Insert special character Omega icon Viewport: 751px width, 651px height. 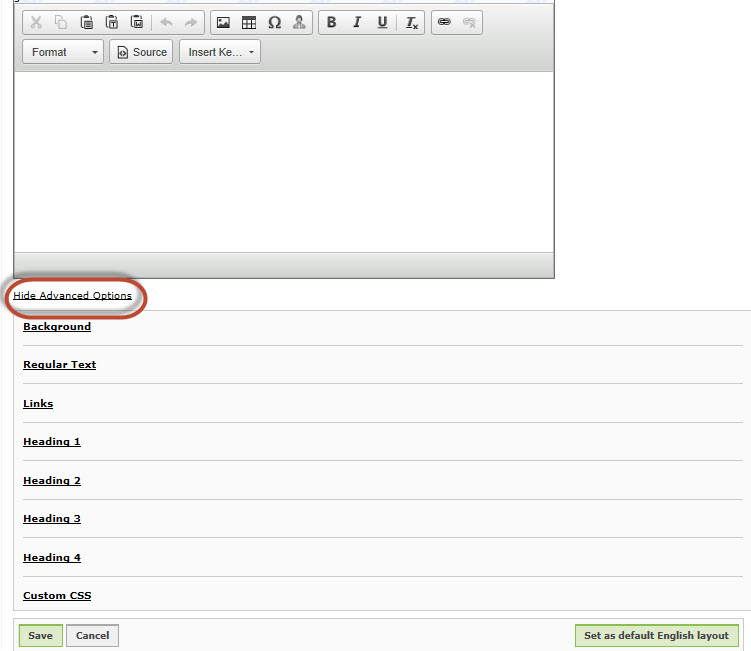[x=274, y=23]
